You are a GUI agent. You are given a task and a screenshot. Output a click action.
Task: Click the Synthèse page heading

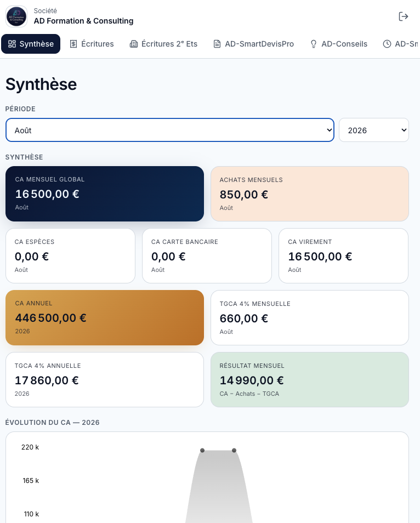pyautogui.click(x=41, y=84)
